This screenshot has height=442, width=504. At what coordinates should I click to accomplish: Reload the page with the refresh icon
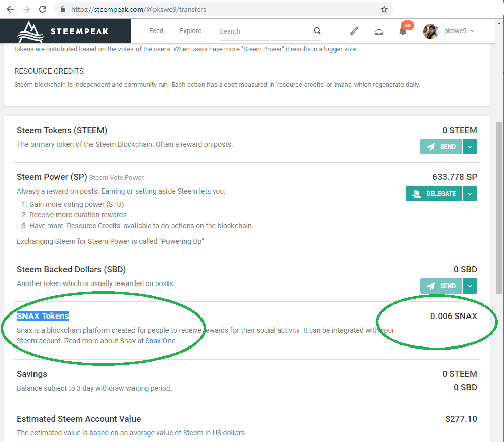43,9
